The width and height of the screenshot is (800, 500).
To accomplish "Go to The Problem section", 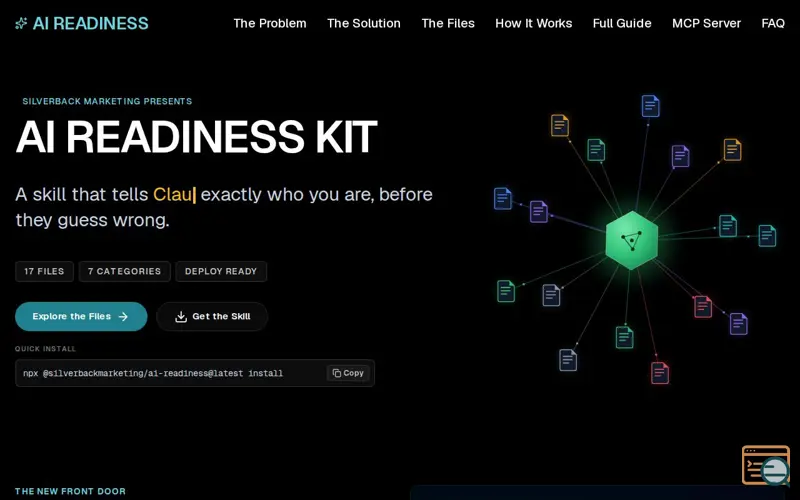I will coord(270,23).
